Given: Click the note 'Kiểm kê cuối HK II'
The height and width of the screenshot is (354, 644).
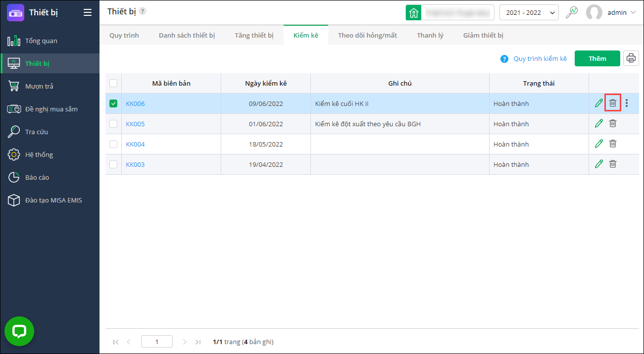Looking at the screenshot, I should point(342,103).
